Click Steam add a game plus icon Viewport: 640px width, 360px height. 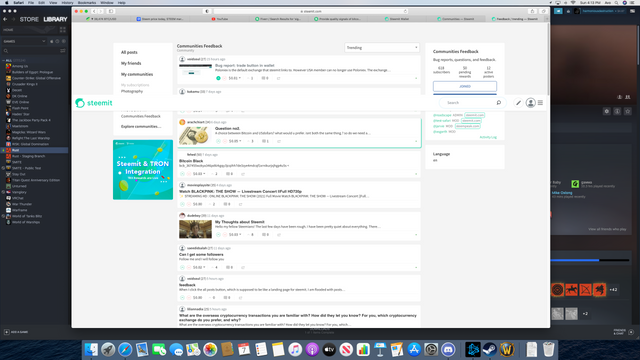[7, 332]
